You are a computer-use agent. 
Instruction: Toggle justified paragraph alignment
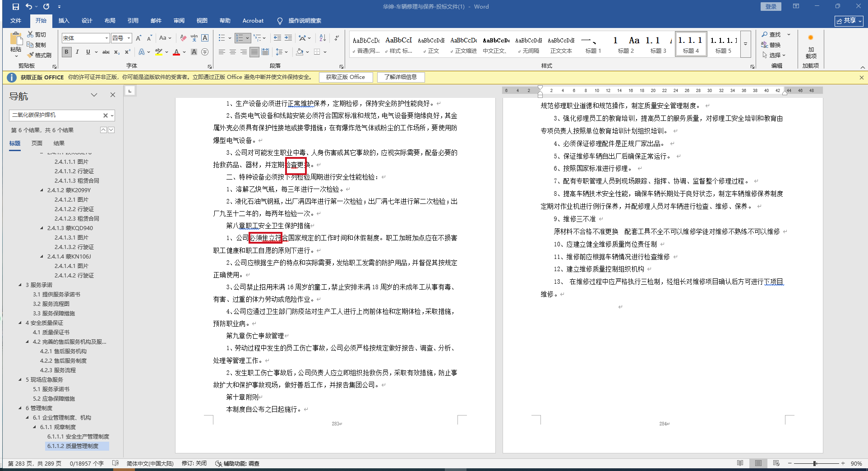tap(254, 52)
